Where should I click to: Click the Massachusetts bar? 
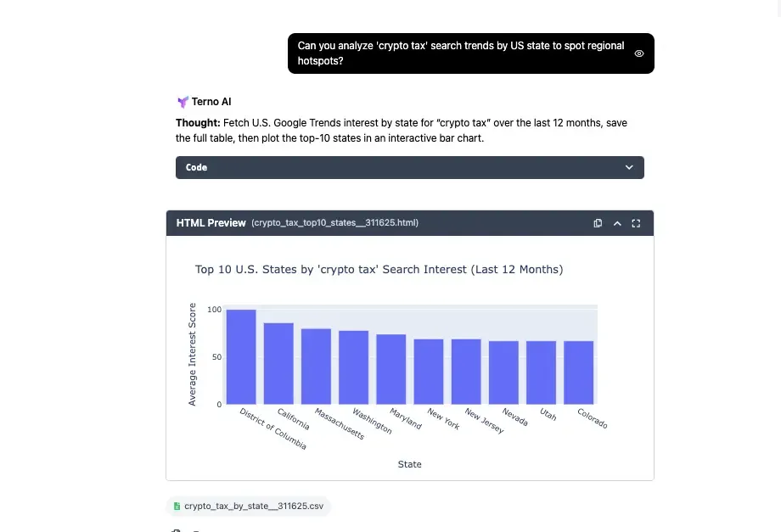coord(316,367)
